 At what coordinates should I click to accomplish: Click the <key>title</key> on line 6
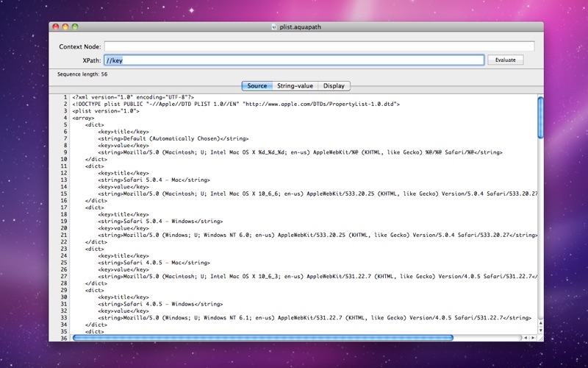(x=123, y=132)
